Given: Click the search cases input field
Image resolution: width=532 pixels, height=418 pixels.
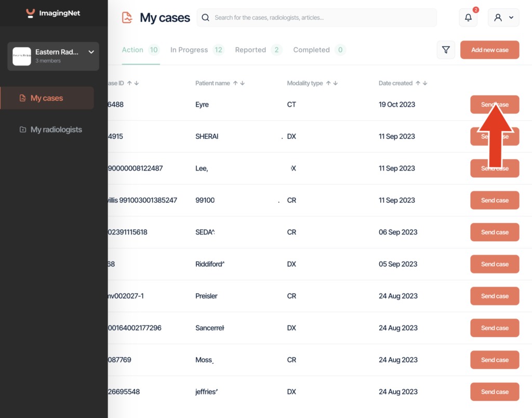Looking at the screenshot, I should 322,18.
